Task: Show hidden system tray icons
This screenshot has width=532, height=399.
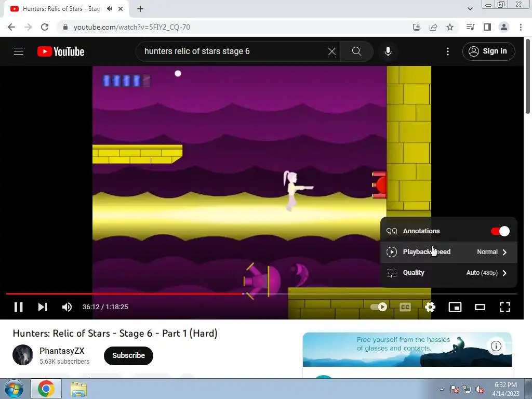Action: tap(442, 389)
